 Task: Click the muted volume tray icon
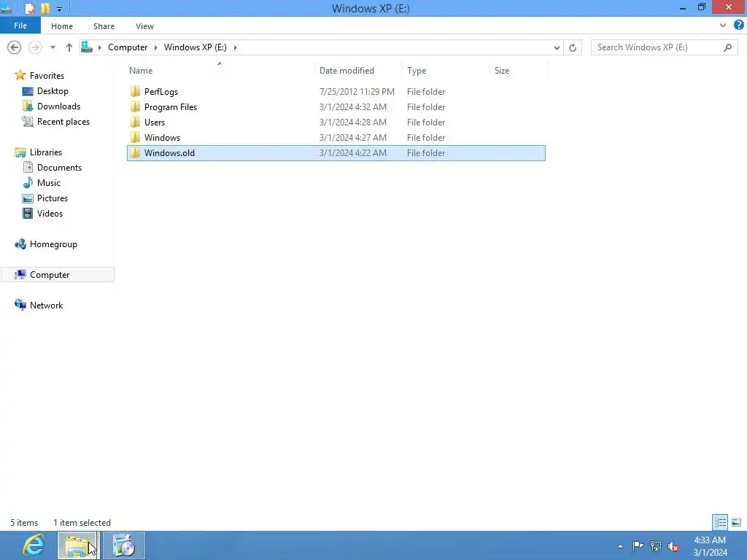[673, 546]
